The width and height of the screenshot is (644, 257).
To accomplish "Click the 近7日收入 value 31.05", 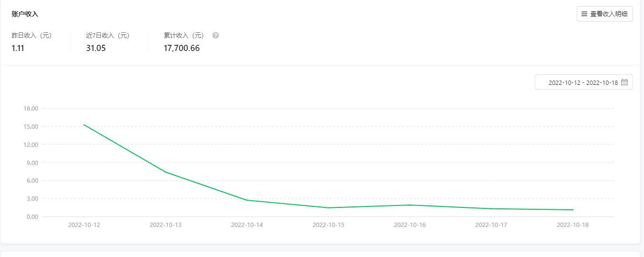I will tap(96, 48).
